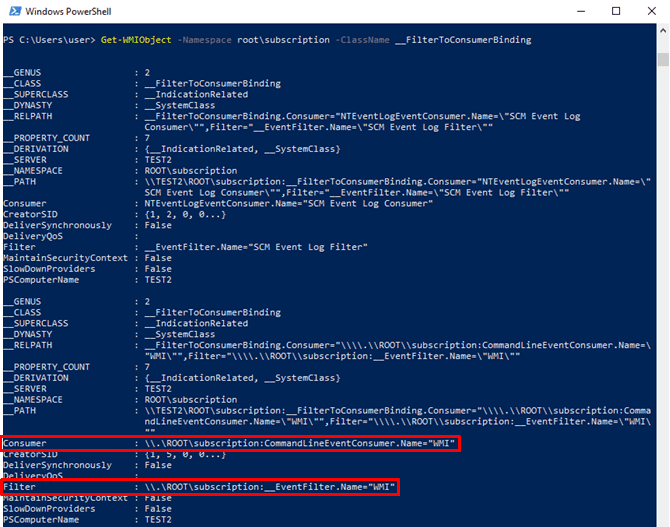Image resolution: width=670 pixels, height=527 pixels.
Task: Click the first __SERVER value TEST2
Action: click(x=158, y=160)
